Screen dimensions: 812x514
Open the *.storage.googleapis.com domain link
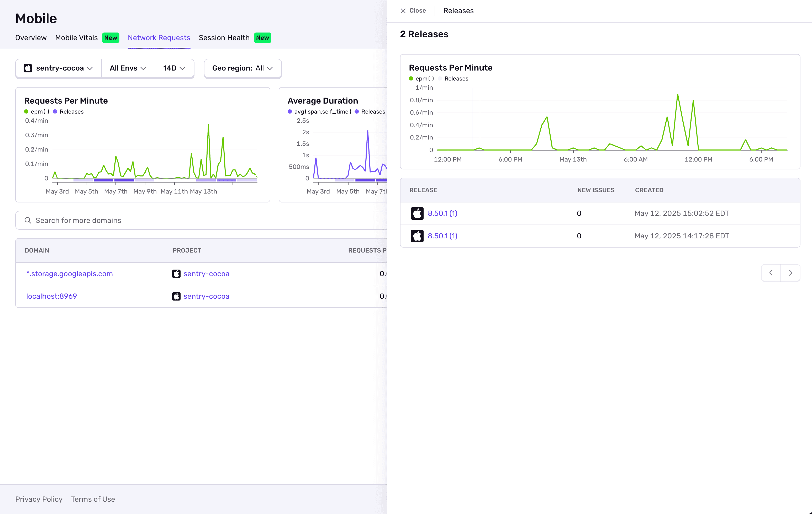pyautogui.click(x=70, y=274)
